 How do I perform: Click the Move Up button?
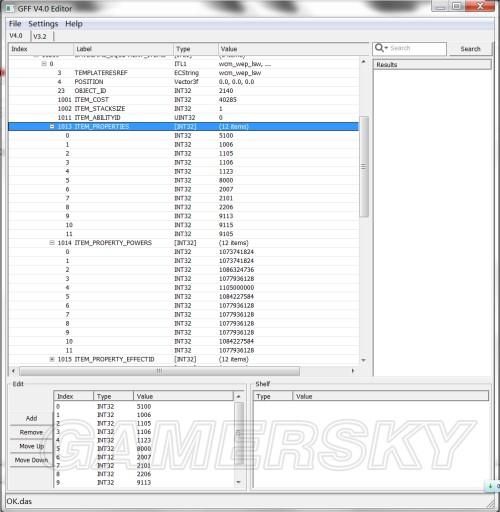[x=31, y=446]
